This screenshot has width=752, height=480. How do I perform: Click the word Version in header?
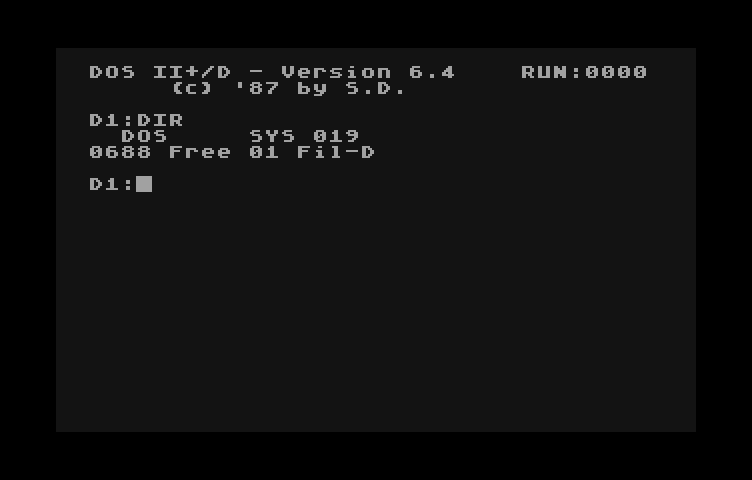[336, 72]
